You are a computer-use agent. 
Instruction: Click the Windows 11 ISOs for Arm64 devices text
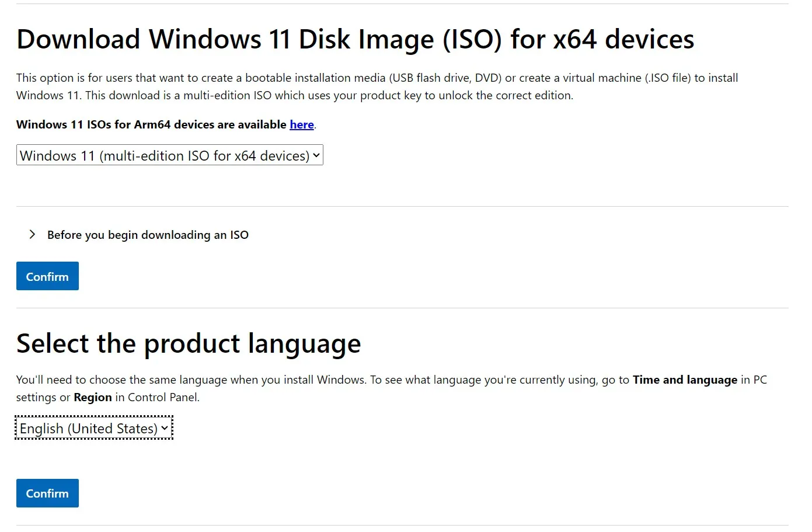[151, 124]
